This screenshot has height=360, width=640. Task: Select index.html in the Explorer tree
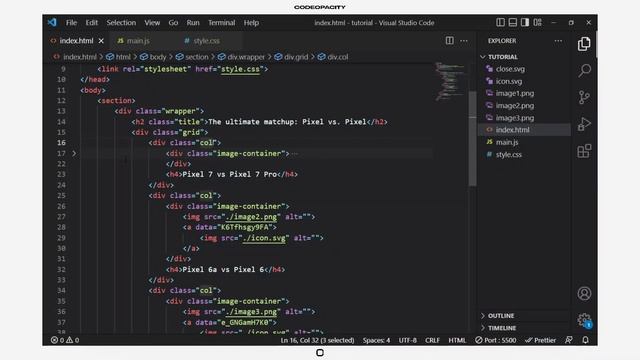pos(524,130)
